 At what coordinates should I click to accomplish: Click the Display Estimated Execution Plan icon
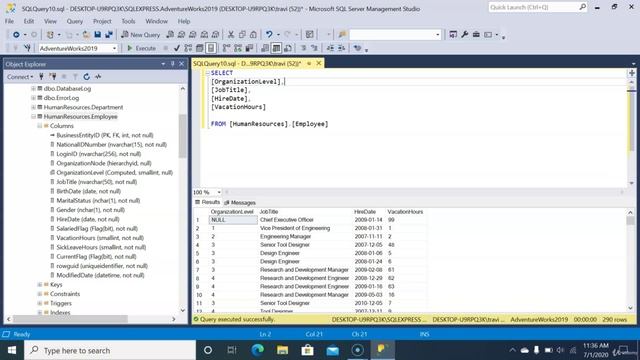coord(188,48)
